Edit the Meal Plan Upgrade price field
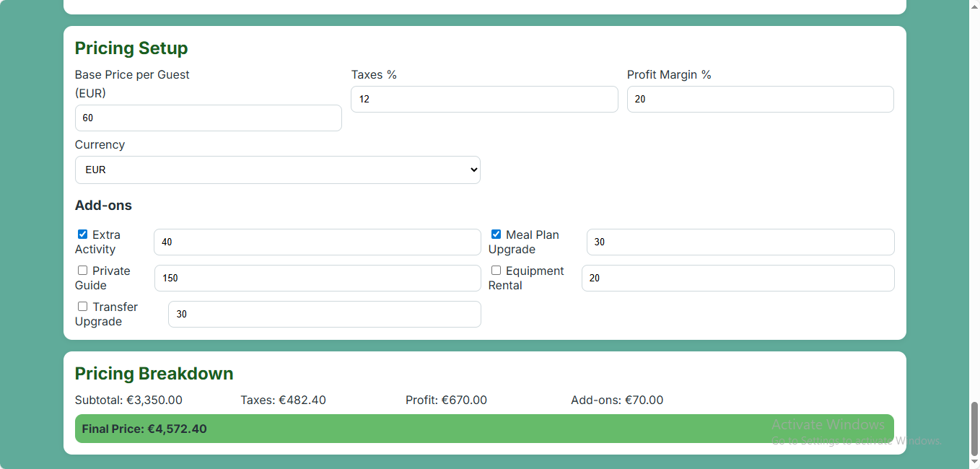The width and height of the screenshot is (980, 469). coord(740,242)
